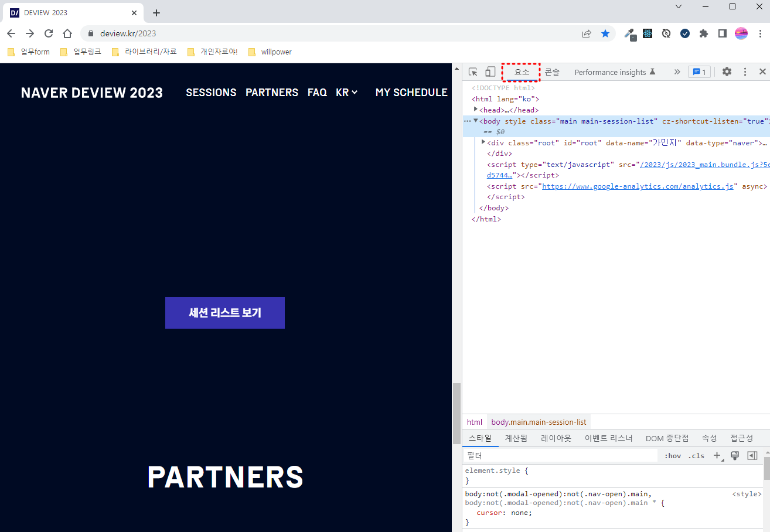This screenshot has width=770, height=532.
Task: Open the Chrome profile avatar
Action: point(741,33)
